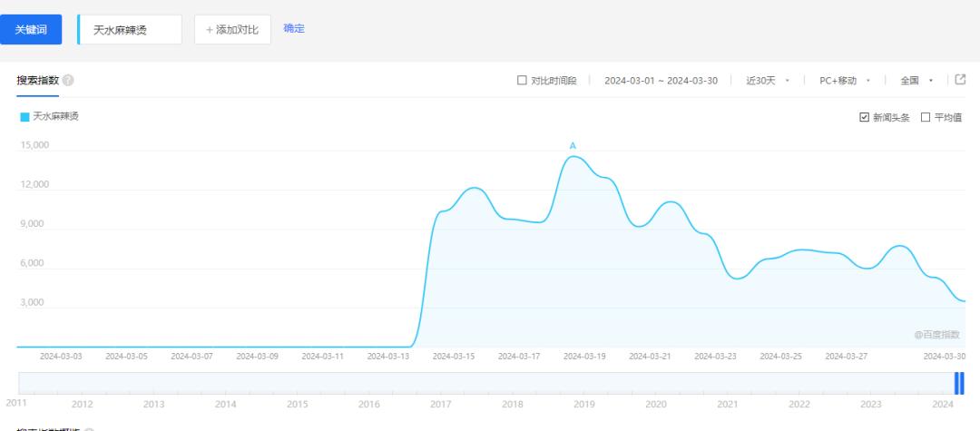
Task: Click the 百度指数 watermark on chart
Action: tap(936, 335)
